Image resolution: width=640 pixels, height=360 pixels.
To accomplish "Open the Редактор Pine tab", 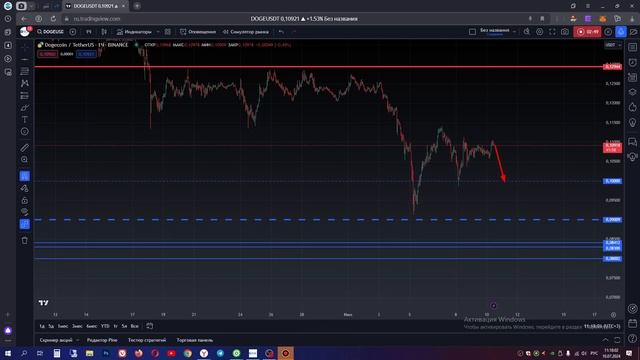I will tap(102, 340).
